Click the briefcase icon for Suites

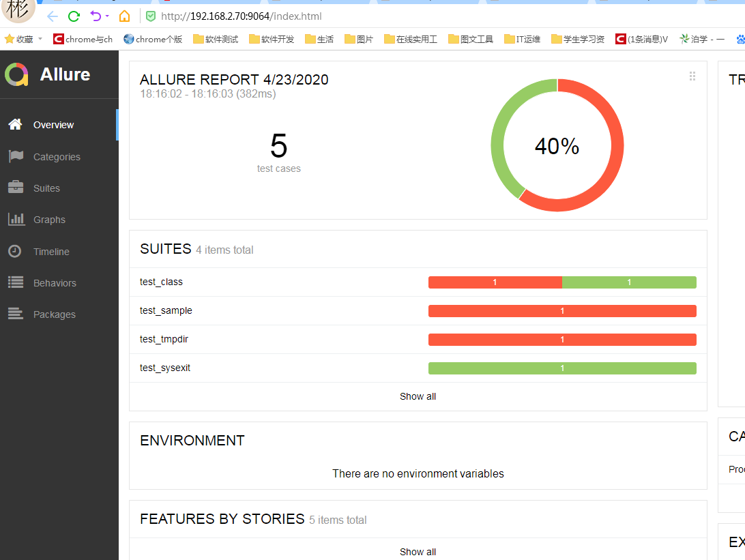[16, 187]
